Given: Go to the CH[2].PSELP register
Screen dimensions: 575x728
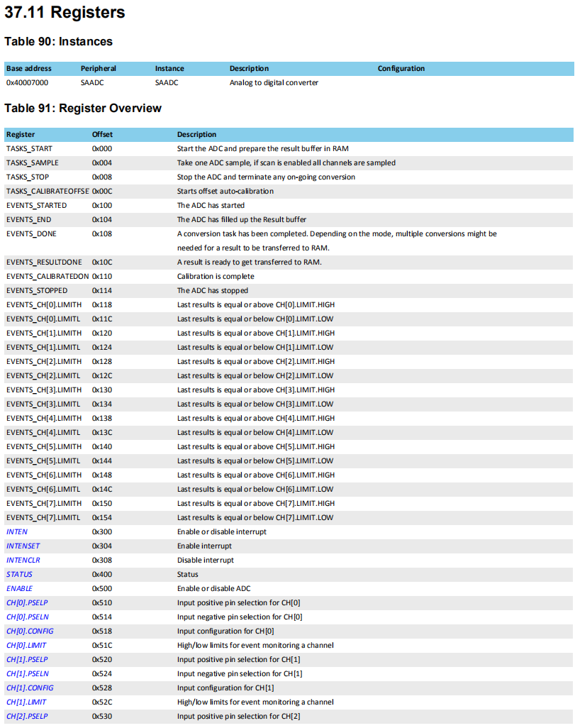Looking at the screenshot, I should pos(27,716).
